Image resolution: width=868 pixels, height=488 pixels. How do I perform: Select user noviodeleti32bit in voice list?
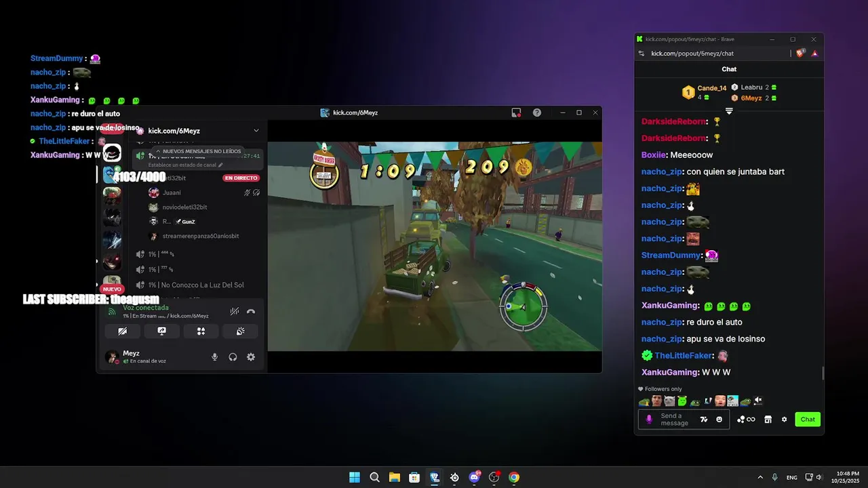click(184, 207)
